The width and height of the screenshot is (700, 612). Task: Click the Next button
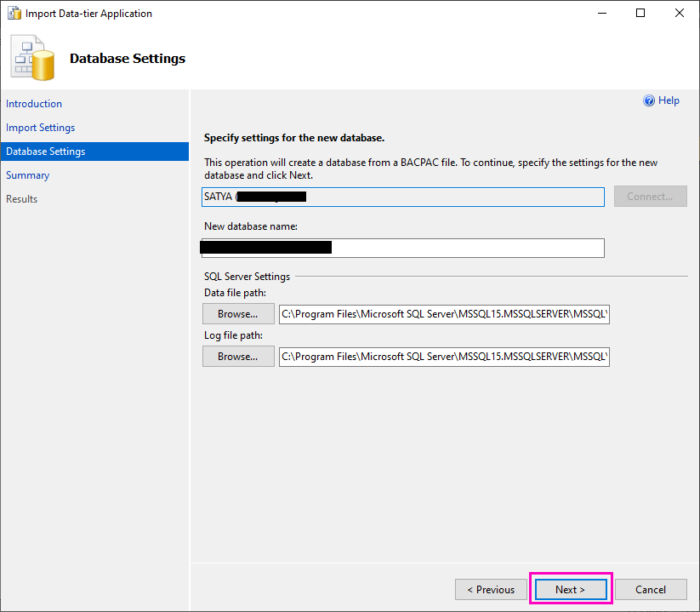pos(570,589)
